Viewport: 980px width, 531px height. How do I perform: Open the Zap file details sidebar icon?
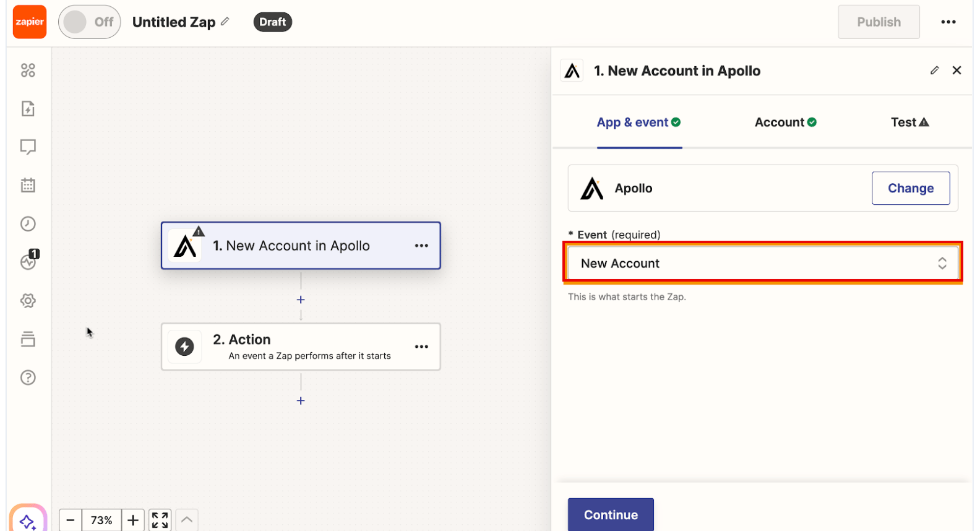pyautogui.click(x=28, y=109)
